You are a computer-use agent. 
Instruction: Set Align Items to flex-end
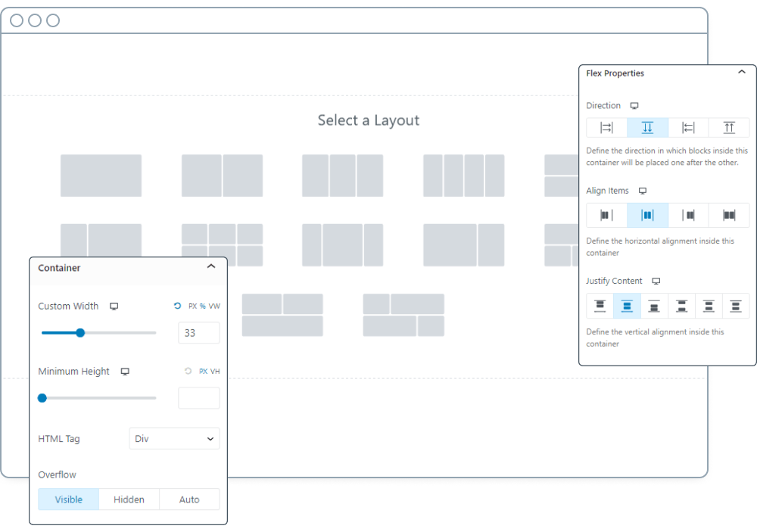689,215
